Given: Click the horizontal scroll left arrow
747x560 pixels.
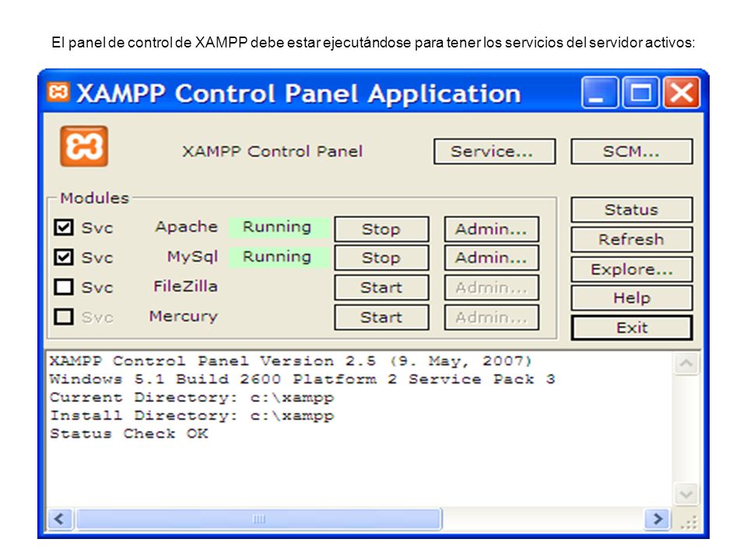Looking at the screenshot, I should (60, 519).
